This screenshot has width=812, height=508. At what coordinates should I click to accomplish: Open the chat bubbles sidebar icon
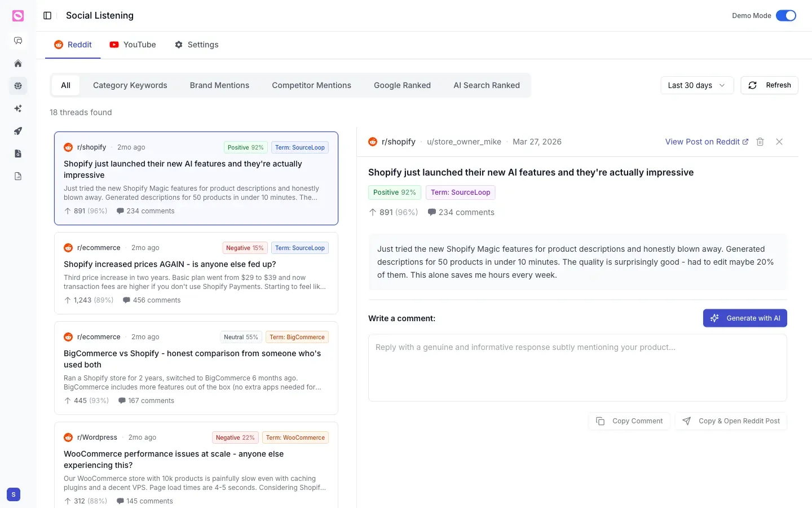point(18,41)
